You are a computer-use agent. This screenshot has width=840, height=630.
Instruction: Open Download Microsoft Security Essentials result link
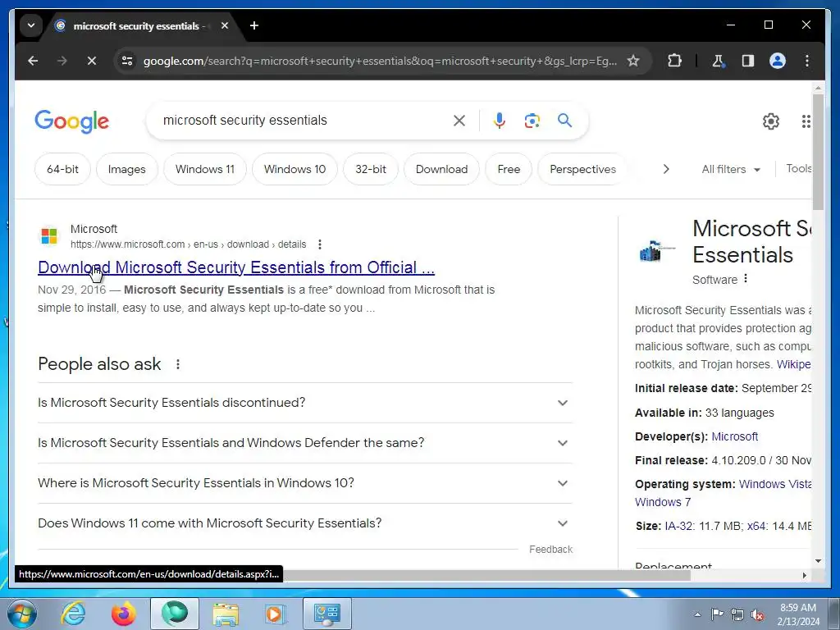(x=236, y=267)
